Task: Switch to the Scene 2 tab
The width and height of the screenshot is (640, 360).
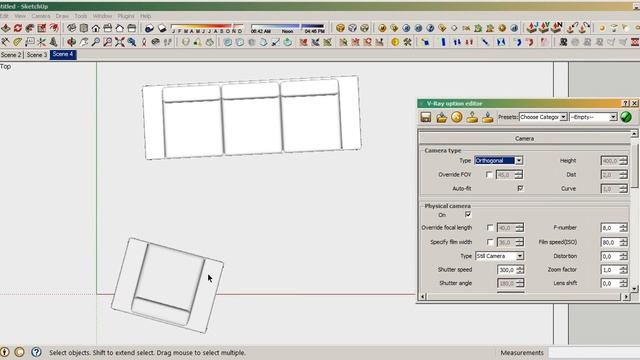Action: 11,55
